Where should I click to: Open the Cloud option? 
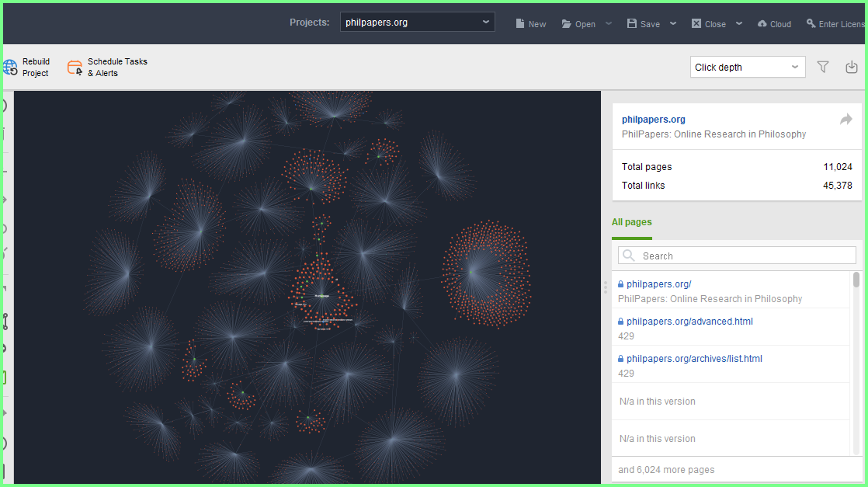tap(775, 24)
